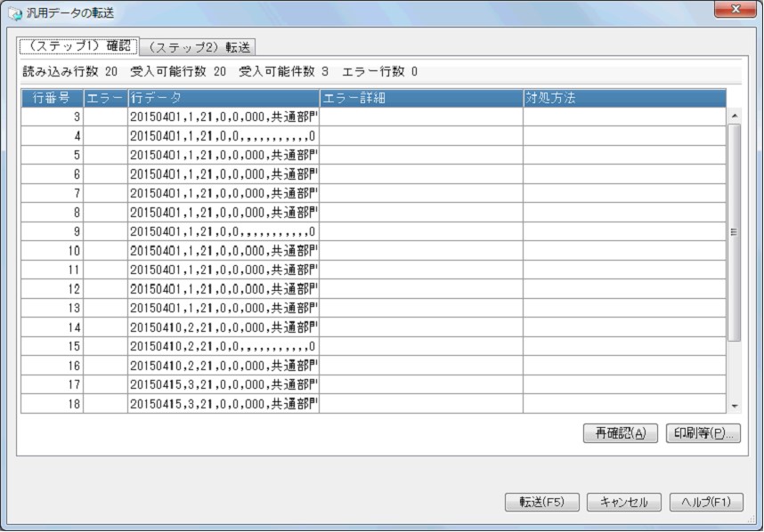
Task: Cancel with the キャンセル button
Action: pyautogui.click(x=623, y=502)
